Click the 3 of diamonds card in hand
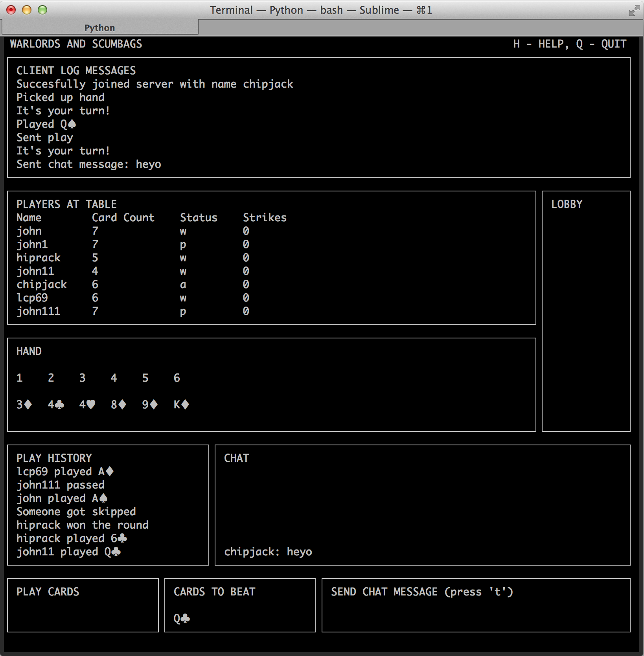Screen dimensions: 644x656 (24, 404)
